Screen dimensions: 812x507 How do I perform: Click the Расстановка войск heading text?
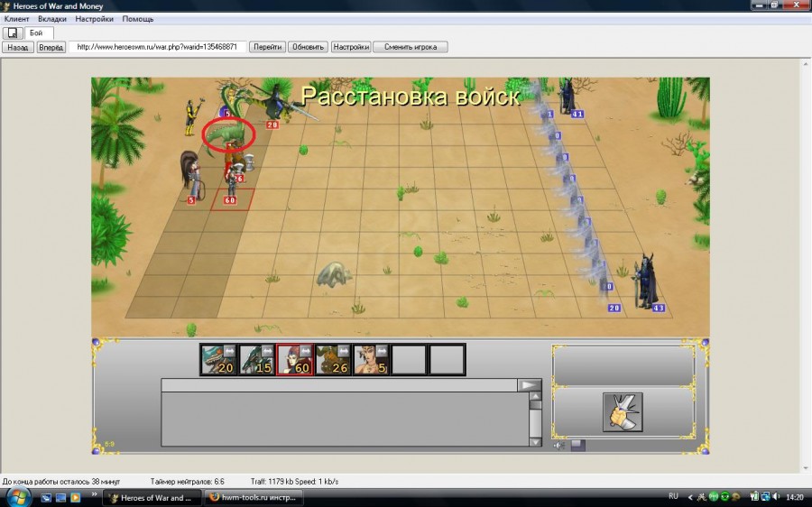410,97
